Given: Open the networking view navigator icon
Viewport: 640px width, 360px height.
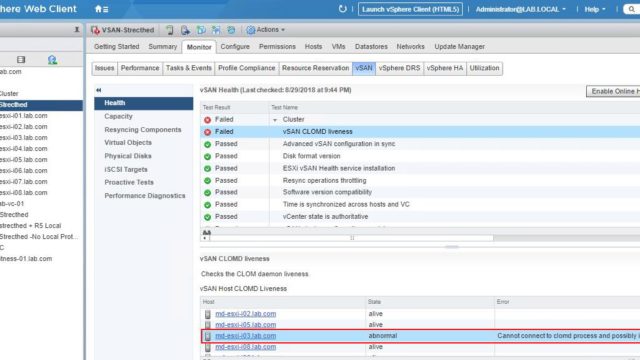Looking at the screenshot, I should tap(52, 60).
